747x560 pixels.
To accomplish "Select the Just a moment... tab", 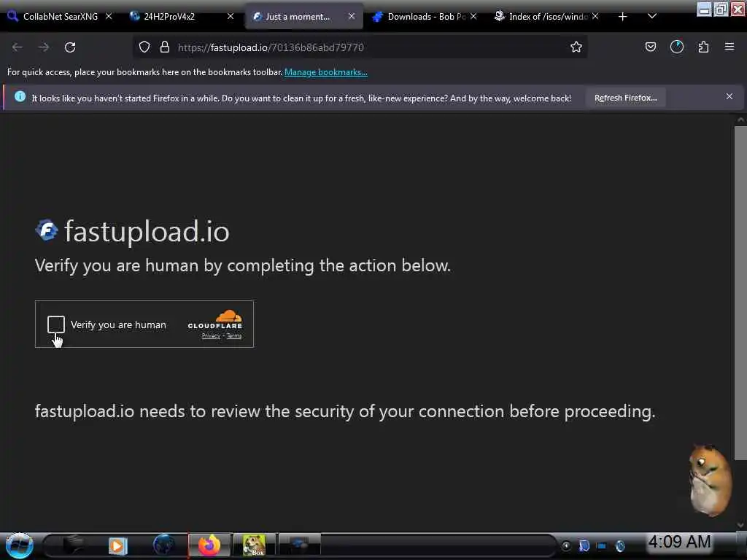I will [x=304, y=17].
